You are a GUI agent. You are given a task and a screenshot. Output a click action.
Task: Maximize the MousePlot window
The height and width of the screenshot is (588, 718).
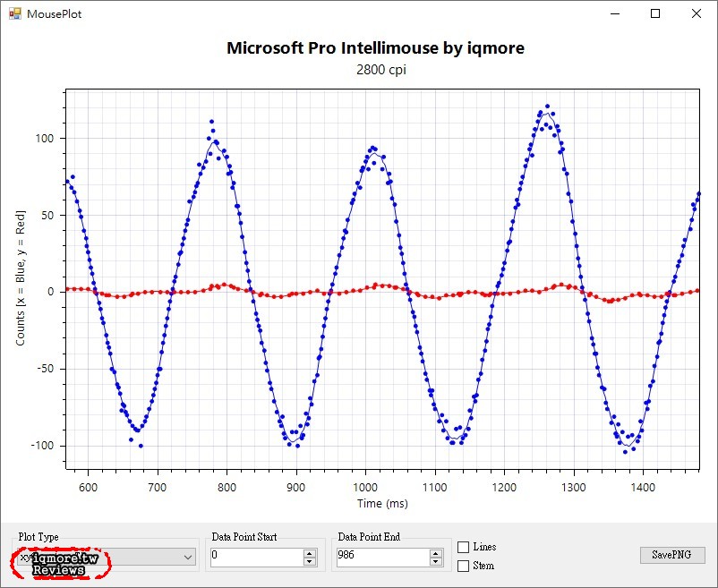(x=655, y=13)
